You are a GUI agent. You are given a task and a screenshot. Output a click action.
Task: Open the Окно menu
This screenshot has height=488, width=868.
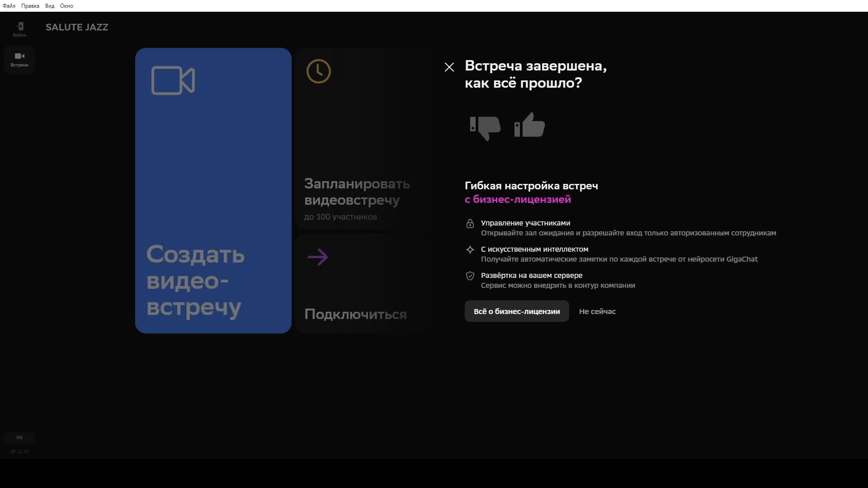(66, 6)
